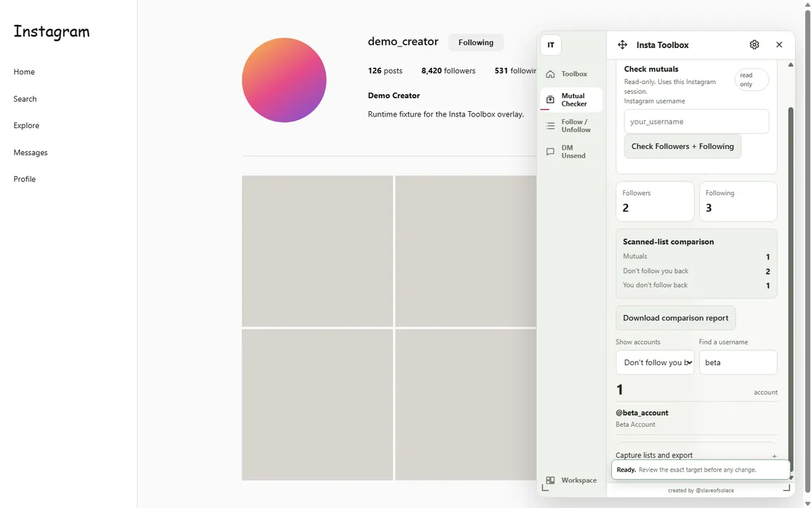
Task: Click Check Followers + Following button
Action: pos(683,146)
